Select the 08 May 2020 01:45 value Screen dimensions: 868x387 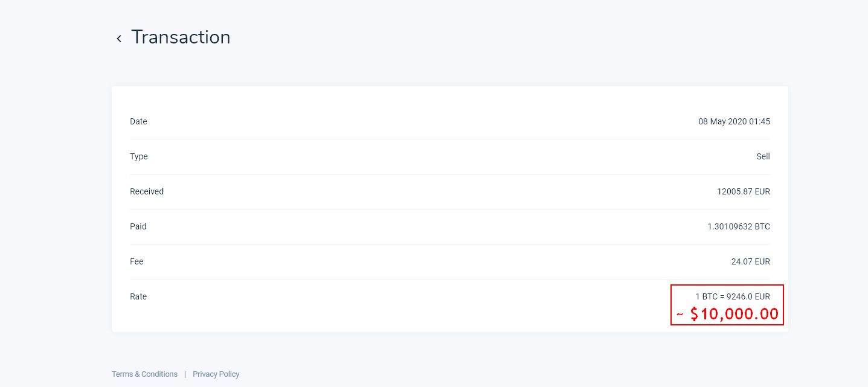point(734,121)
